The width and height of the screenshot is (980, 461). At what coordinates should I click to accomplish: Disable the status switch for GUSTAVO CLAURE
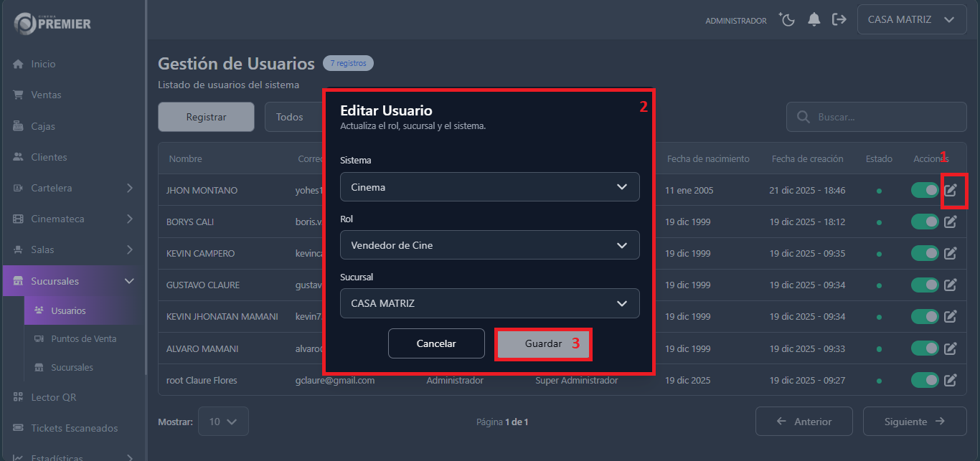coord(924,285)
